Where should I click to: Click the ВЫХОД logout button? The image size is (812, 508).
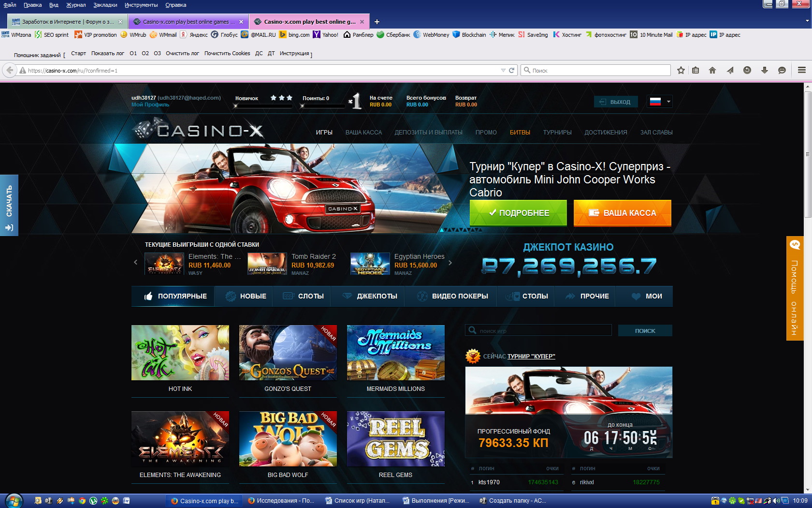coord(616,102)
